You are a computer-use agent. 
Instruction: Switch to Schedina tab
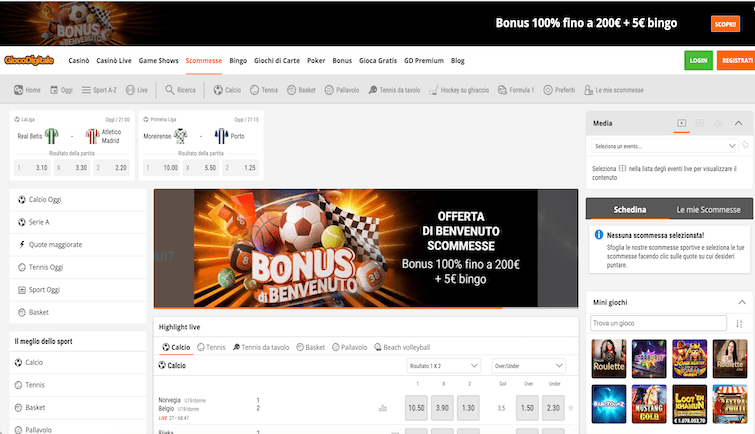click(629, 210)
